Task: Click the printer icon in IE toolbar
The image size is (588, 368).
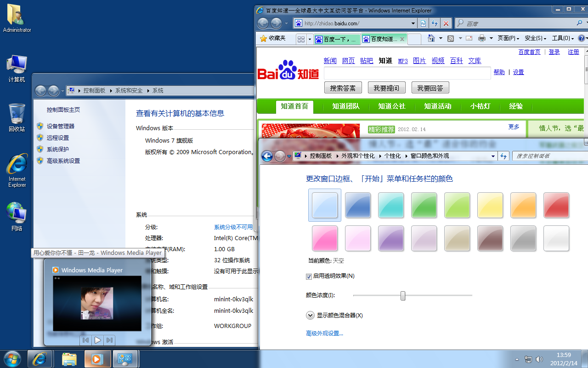Action: coord(482,38)
